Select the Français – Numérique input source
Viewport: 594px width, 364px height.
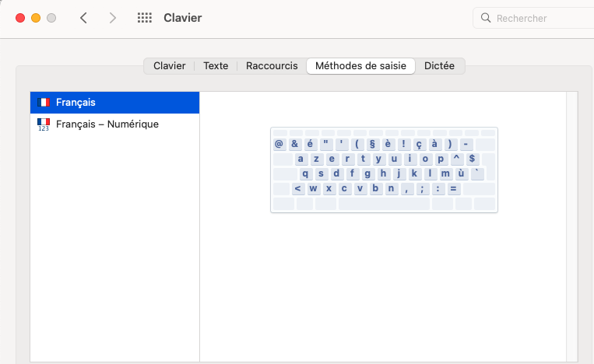[107, 124]
